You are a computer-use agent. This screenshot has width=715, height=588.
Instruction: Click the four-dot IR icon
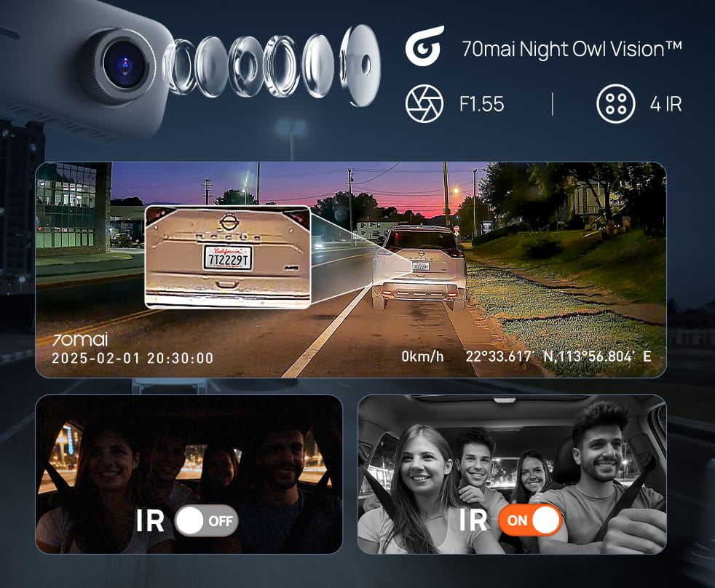[x=615, y=104]
